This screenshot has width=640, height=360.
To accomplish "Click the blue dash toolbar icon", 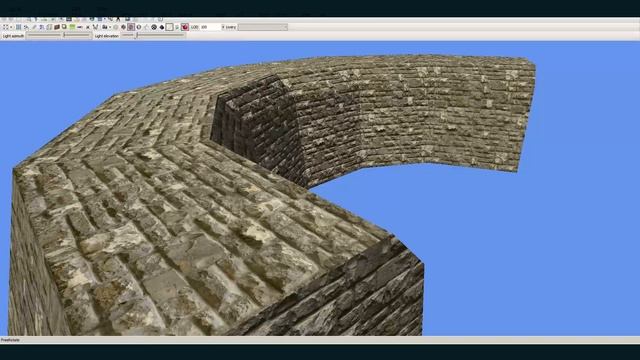I will click(80, 27).
